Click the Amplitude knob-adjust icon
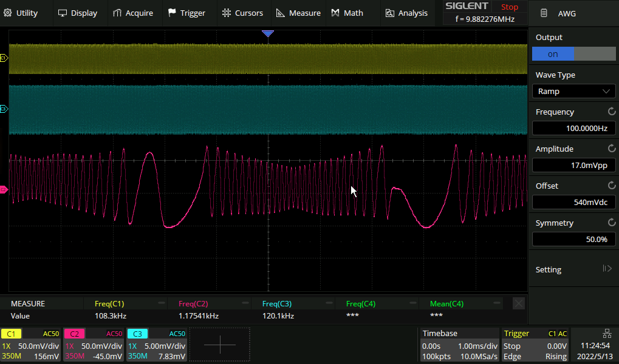619x364 pixels. tap(611, 149)
